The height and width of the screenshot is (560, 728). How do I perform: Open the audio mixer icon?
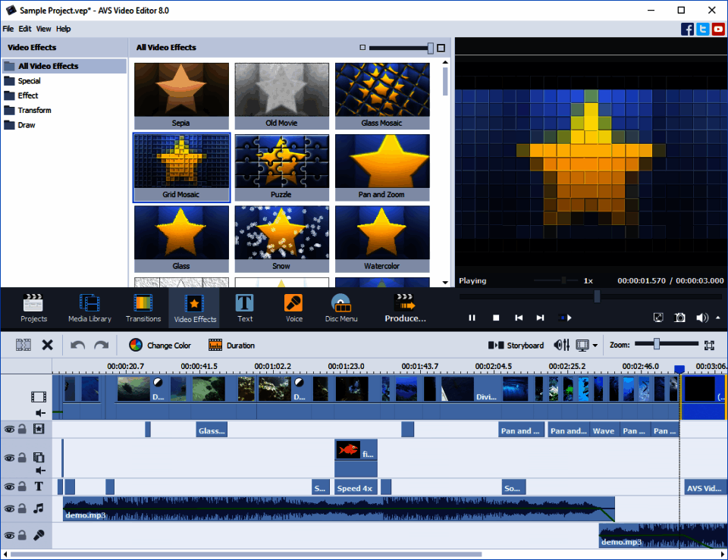tap(561, 346)
